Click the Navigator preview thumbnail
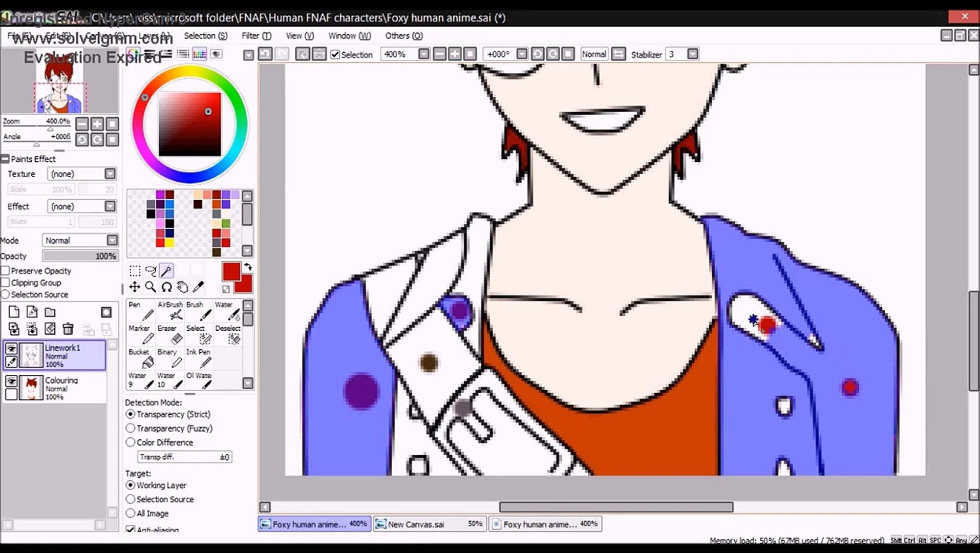980x553 pixels. 59,81
